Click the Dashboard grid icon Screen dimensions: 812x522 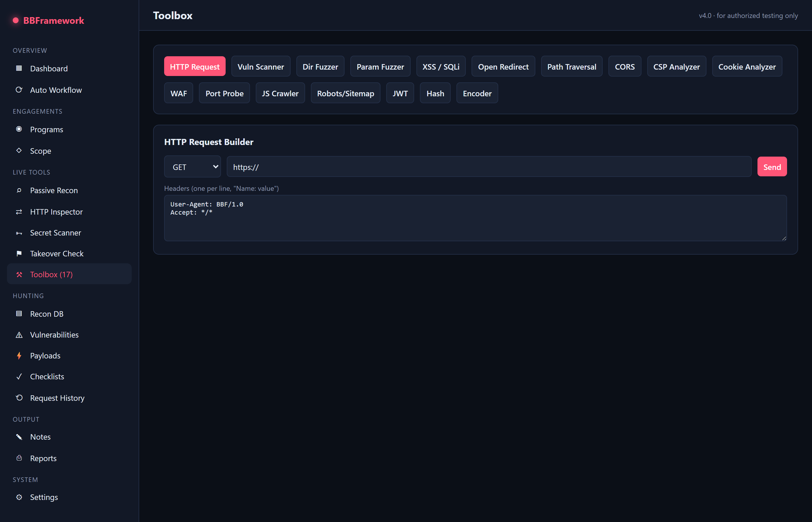(x=19, y=68)
